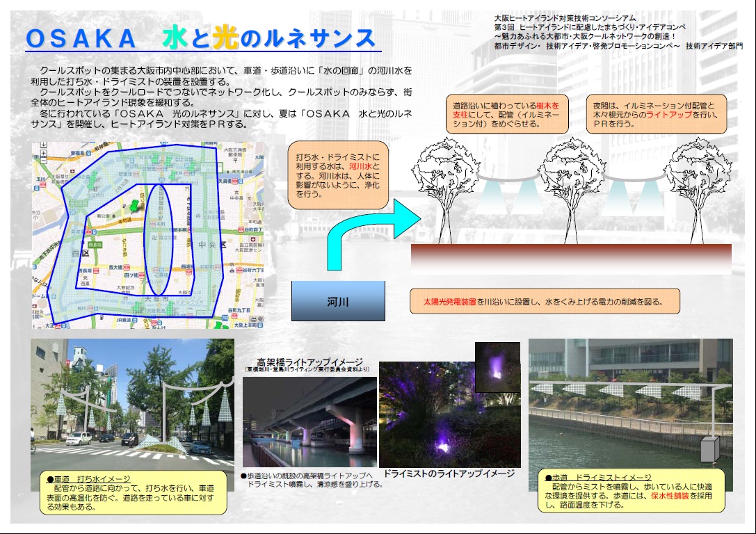The width and height of the screenshot is (756, 534).
Task: Click the blue ellipse drawn on the map
Action: click(x=159, y=239)
